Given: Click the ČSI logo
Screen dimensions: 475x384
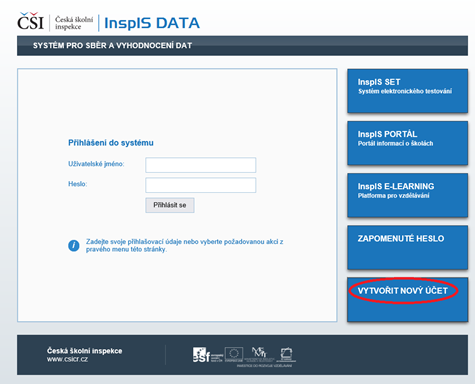Looking at the screenshot, I should [30, 22].
